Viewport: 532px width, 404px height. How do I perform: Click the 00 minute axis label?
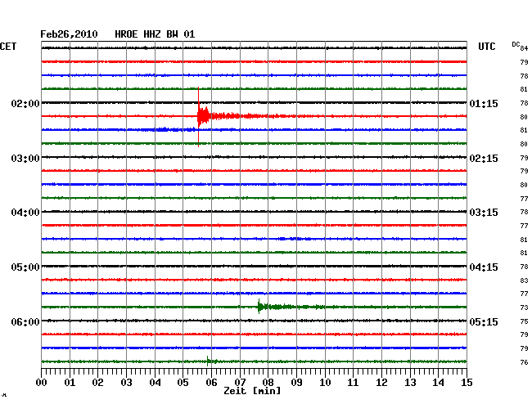click(x=42, y=382)
